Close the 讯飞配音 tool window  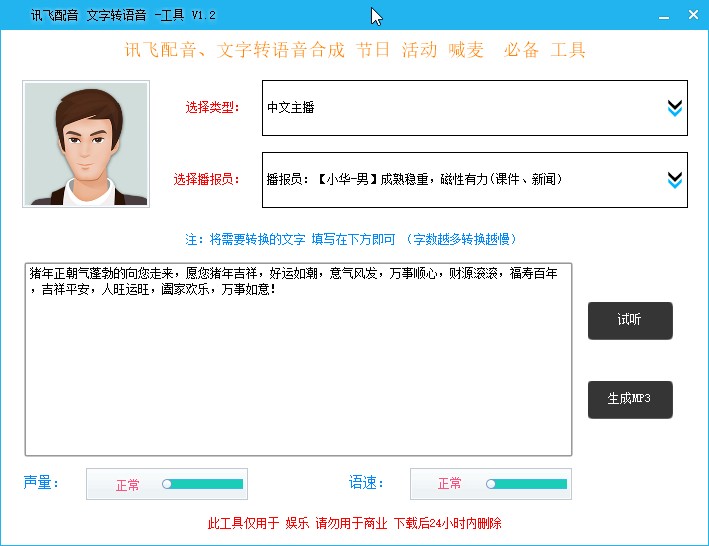(x=693, y=15)
